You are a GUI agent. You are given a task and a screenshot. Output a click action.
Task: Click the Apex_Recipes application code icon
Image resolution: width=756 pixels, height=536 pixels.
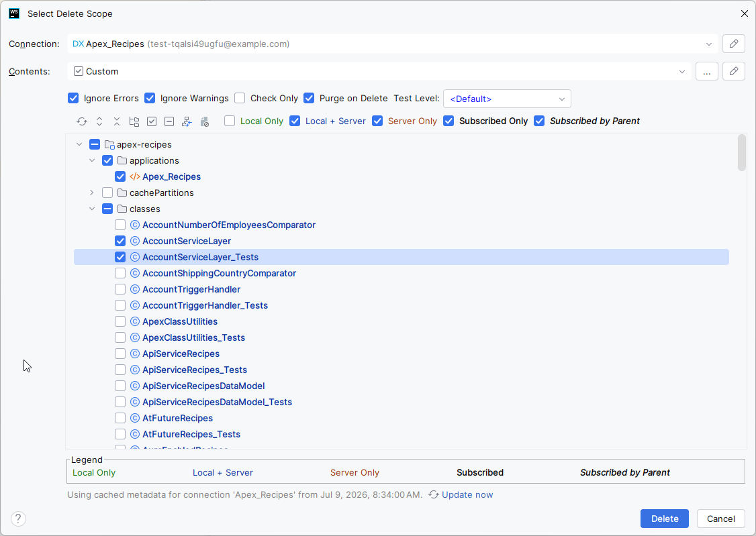(135, 176)
